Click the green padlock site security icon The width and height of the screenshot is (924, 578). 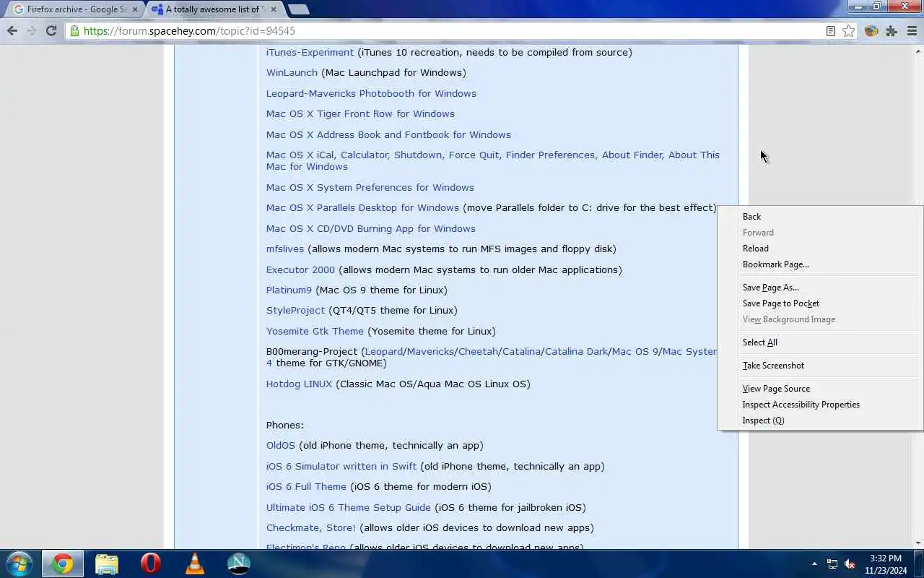pos(74,31)
